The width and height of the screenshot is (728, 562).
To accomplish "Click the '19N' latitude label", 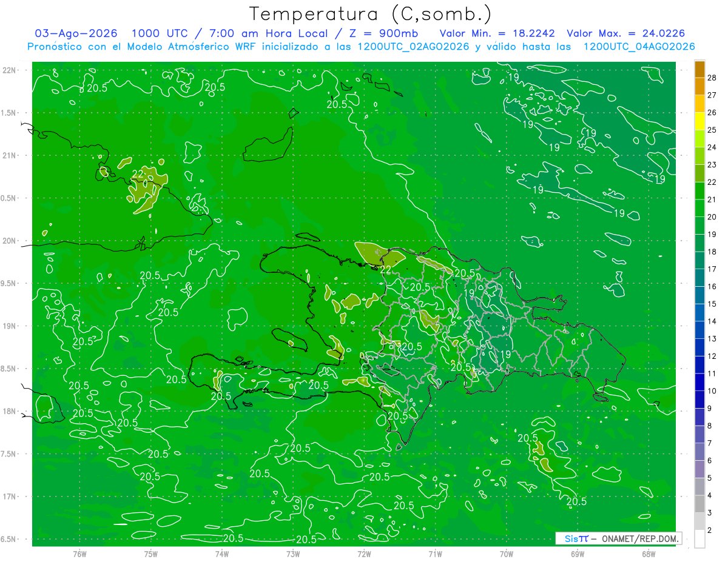I will 8,326.
